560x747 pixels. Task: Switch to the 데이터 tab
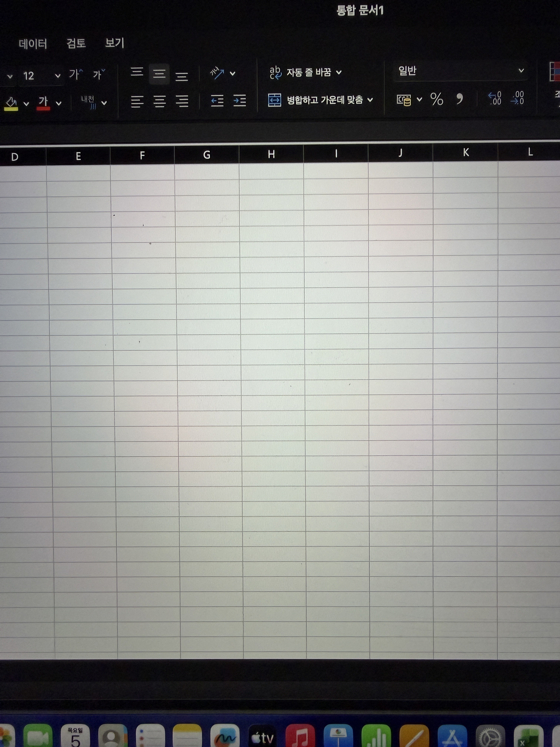pyautogui.click(x=33, y=44)
